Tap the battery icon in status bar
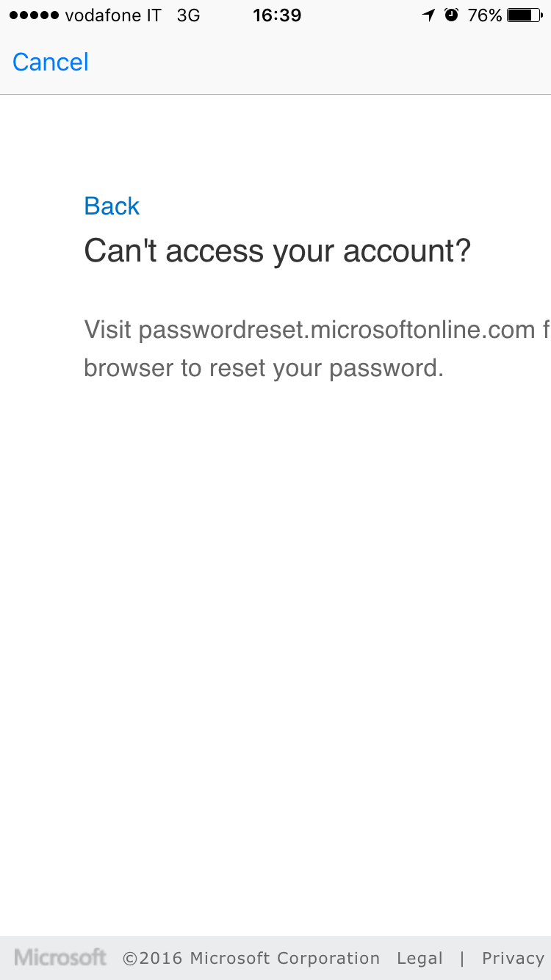551x980 pixels. [525, 15]
